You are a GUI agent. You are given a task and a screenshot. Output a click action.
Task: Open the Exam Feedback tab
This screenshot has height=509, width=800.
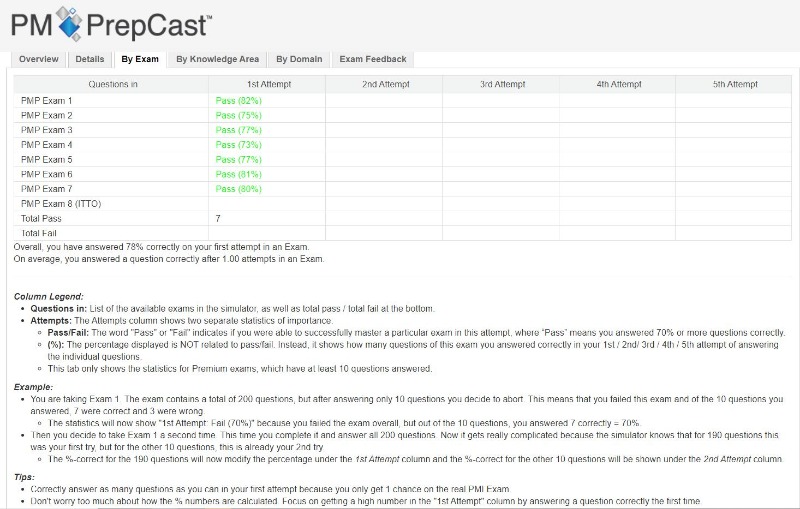tap(373, 59)
